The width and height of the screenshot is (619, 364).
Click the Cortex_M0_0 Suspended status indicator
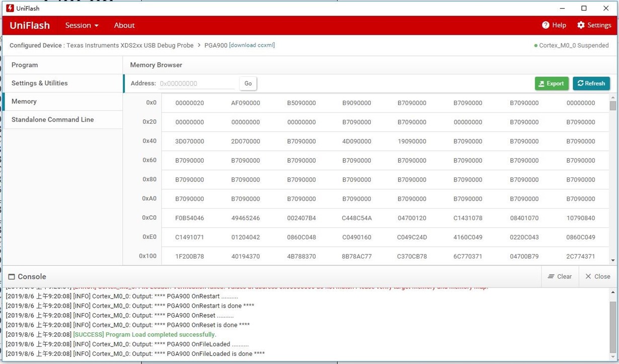[x=571, y=45]
